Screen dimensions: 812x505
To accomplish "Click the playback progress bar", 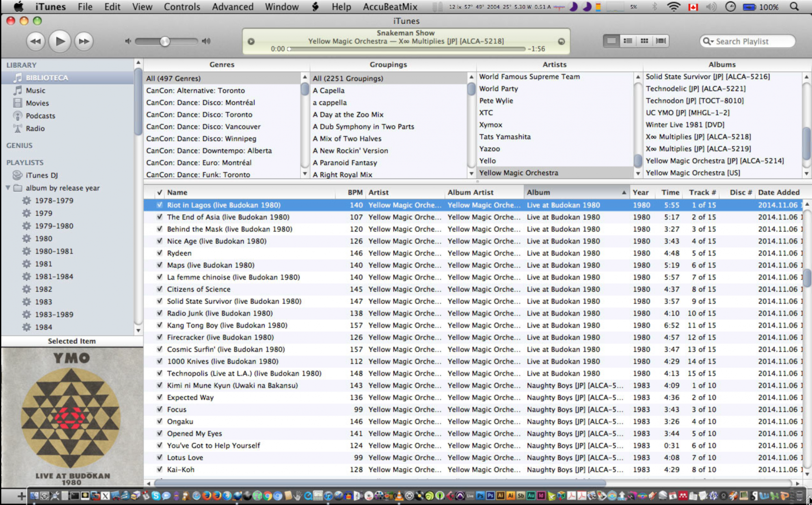I will click(406, 49).
